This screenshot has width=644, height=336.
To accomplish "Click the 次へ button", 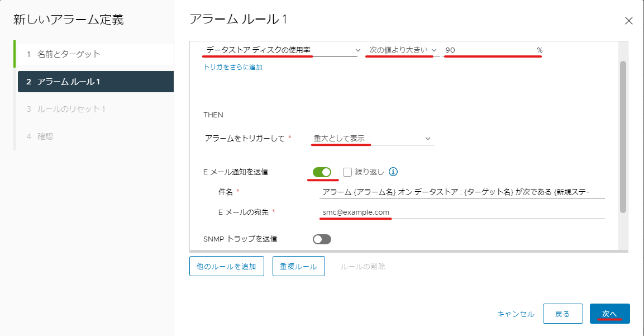I will coord(609,314).
